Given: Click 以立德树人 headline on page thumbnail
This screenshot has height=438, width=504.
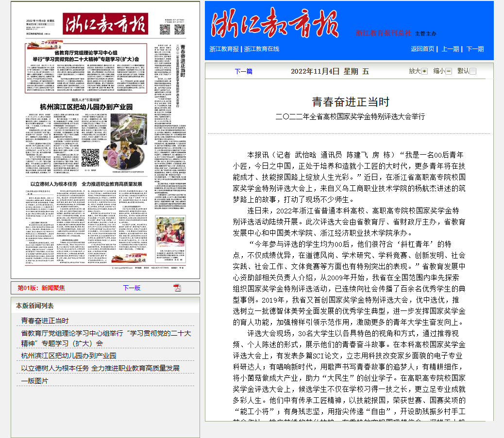Looking at the screenshot, I should tap(86, 184).
